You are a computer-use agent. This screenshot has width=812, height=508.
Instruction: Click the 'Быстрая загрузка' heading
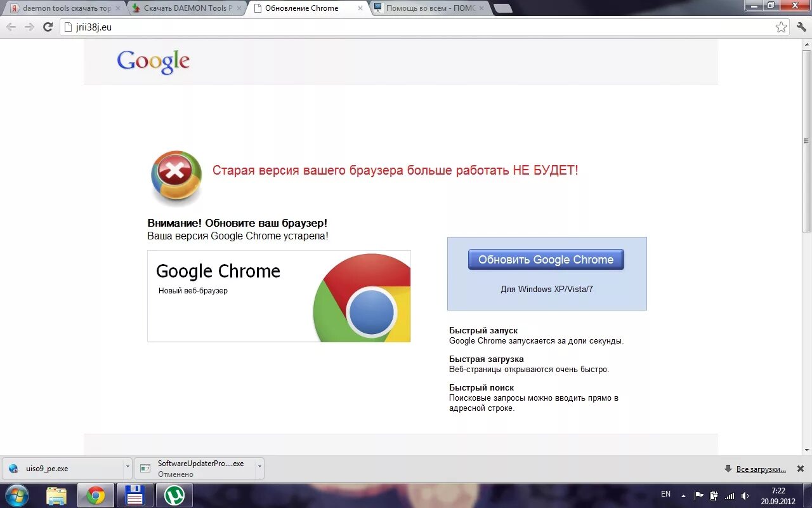click(486, 359)
